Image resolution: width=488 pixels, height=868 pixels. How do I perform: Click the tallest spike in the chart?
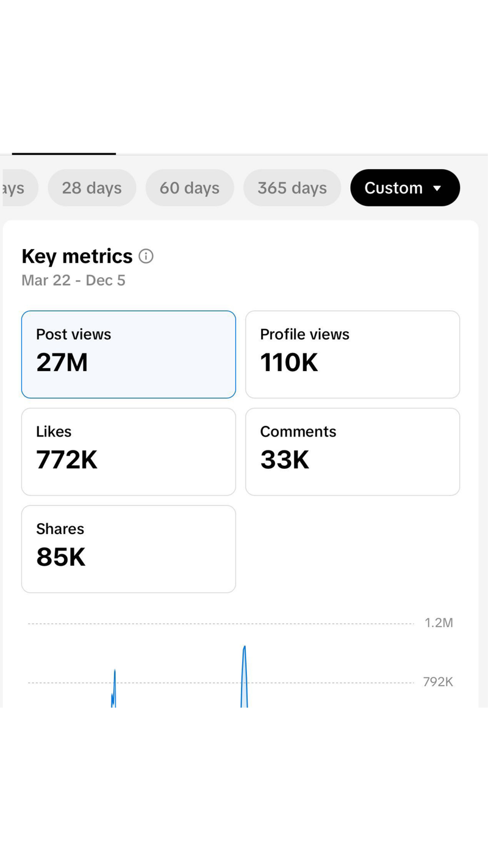click(x=244, y=659)
